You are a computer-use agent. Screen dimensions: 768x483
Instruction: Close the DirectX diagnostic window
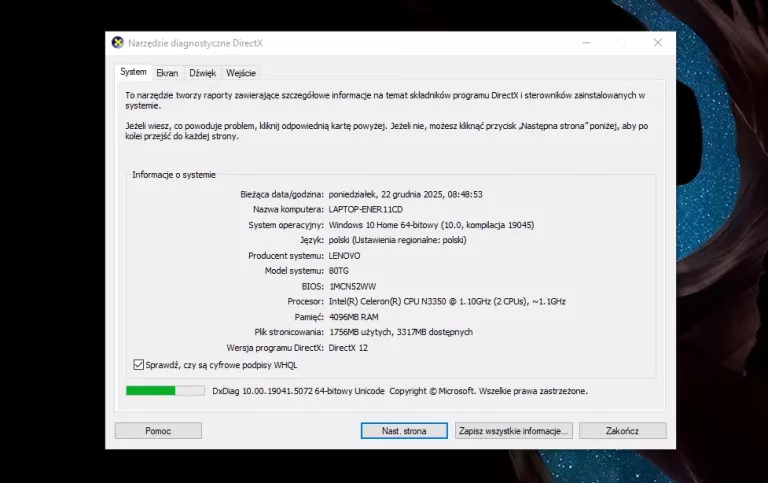(x=657, y=43)
